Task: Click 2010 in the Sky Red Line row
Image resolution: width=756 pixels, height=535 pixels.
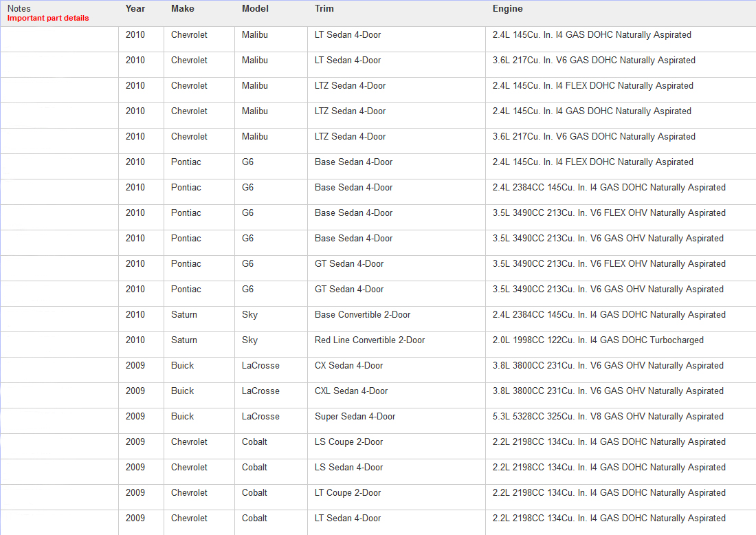Action: click(x=135, y=340)
